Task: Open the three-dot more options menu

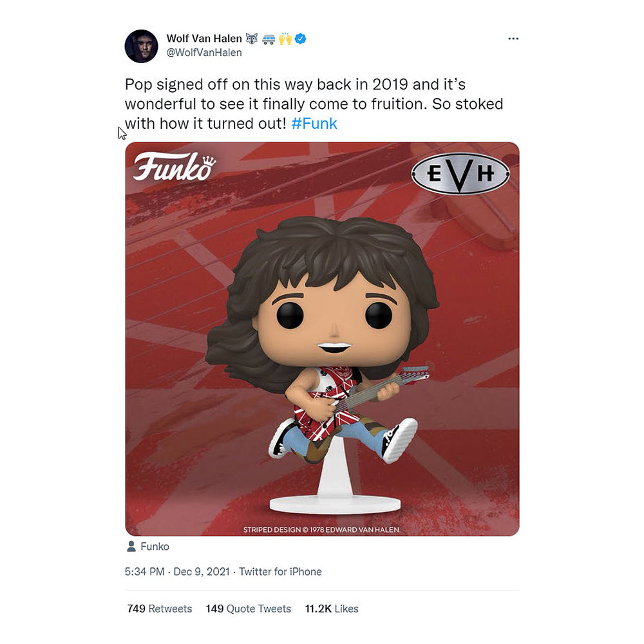Action: tap(513, 39)
